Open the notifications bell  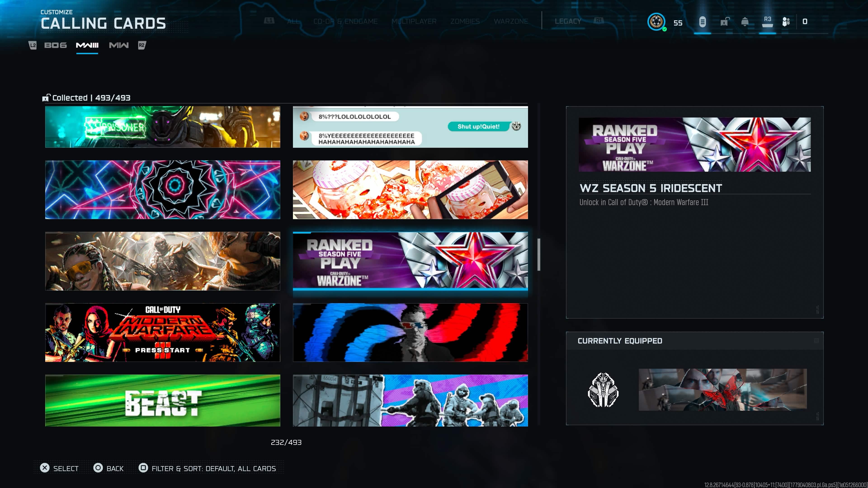click(x=745, y=22)
